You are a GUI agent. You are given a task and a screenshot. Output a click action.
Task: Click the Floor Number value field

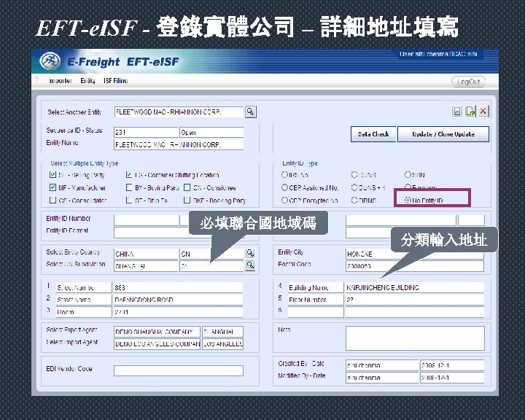click(415, 300)
